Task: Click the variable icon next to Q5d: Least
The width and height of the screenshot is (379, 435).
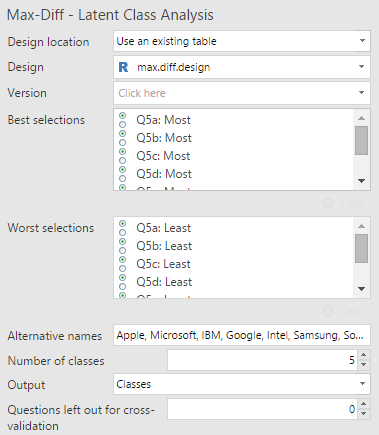Action: [123, 282]
